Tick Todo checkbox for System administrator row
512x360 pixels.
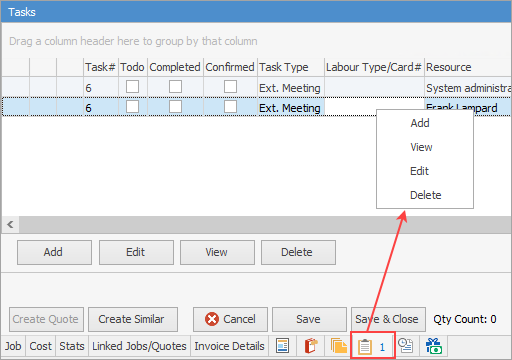tap(132, 87)
